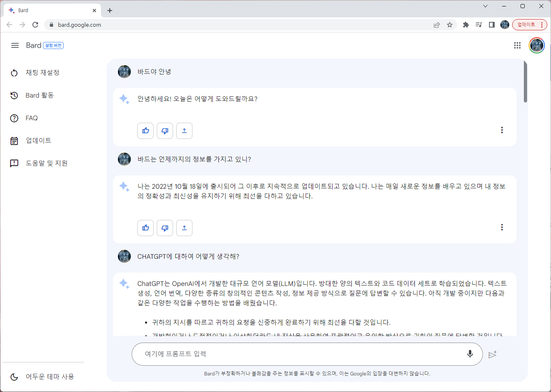Bookmark this page with star icon
The image size is (551, 392).
coord(450,25)
